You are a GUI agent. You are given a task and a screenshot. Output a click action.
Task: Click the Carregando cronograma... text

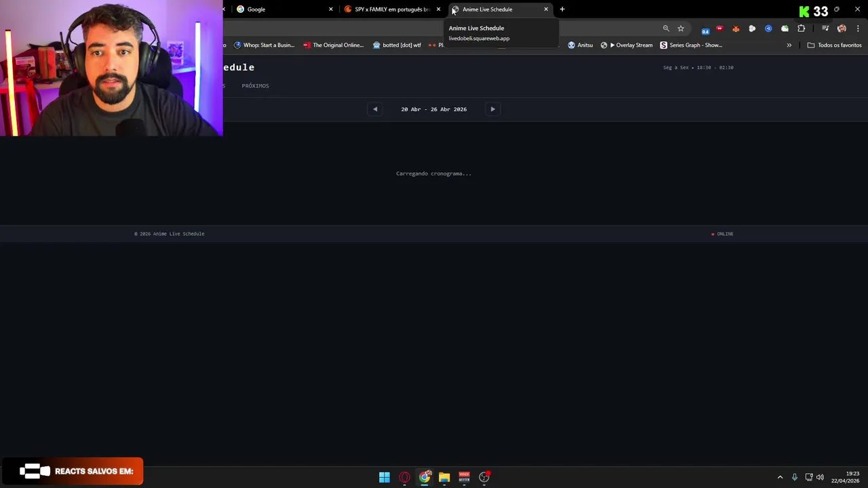point(433,174)
